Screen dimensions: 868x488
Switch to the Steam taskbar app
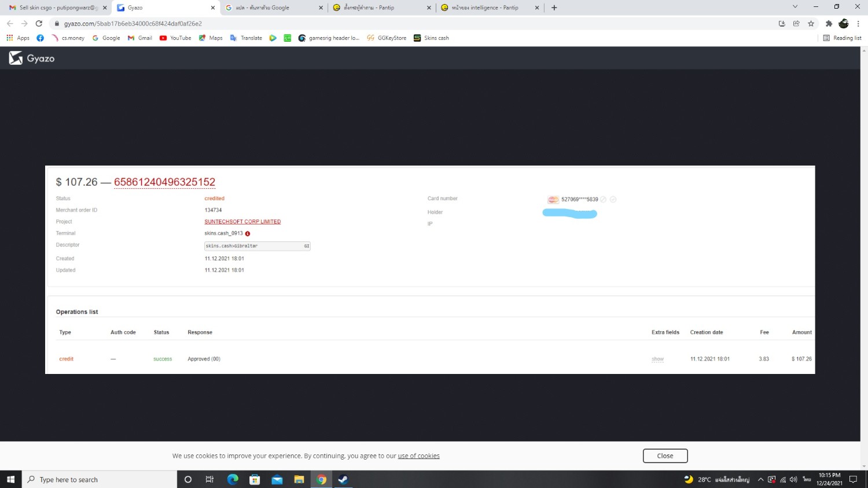tap(344, 479)
